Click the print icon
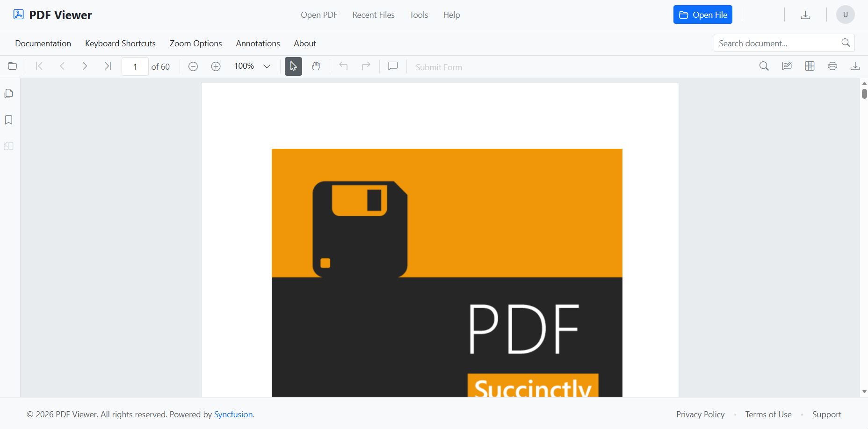This screenshot has height=429, width=868. tap(832, 66)
